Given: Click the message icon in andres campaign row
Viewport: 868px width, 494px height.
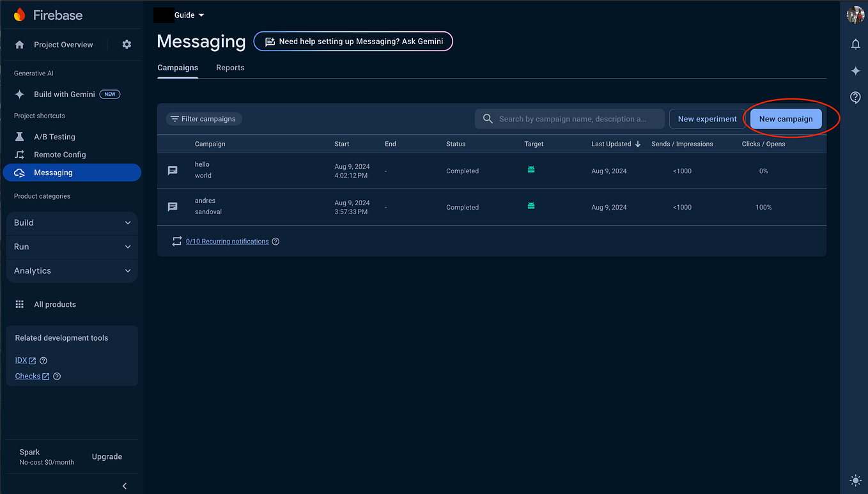Looking at the screenshot, I should pyautogui.click(x=173, y=207).
